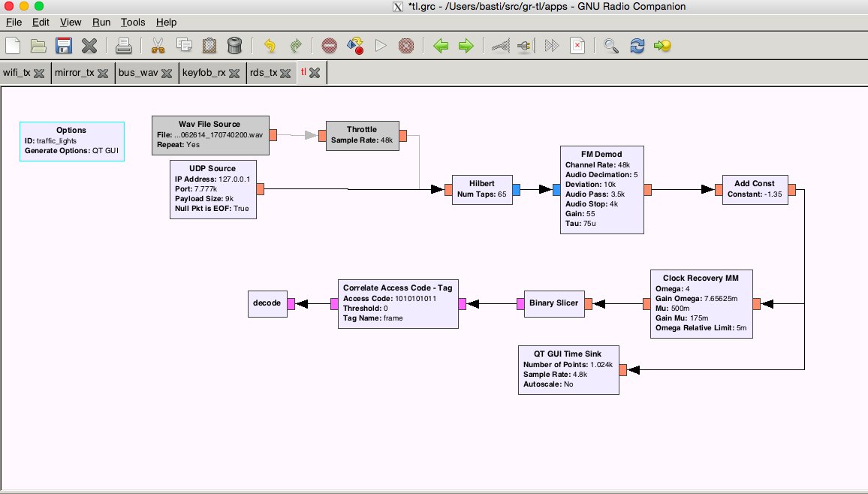
Task: Switch to the keyfob_rx tab
Action: [x=203, y=73]
